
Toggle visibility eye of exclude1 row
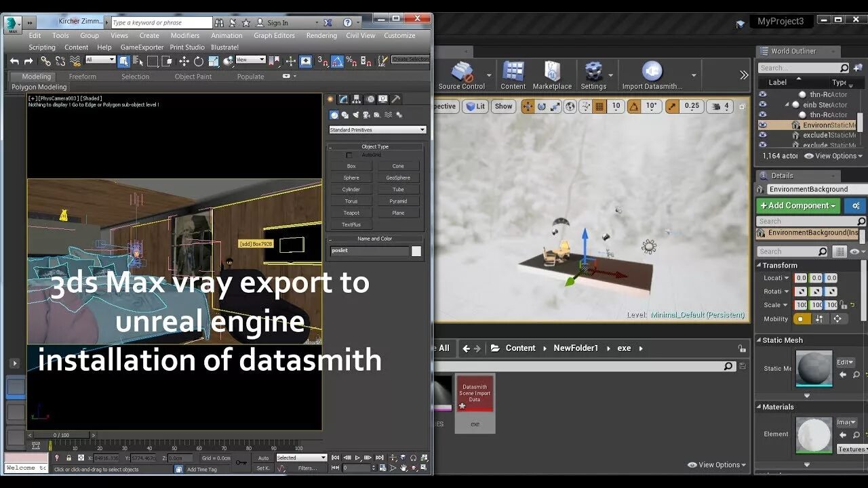[x=763, y=135]
